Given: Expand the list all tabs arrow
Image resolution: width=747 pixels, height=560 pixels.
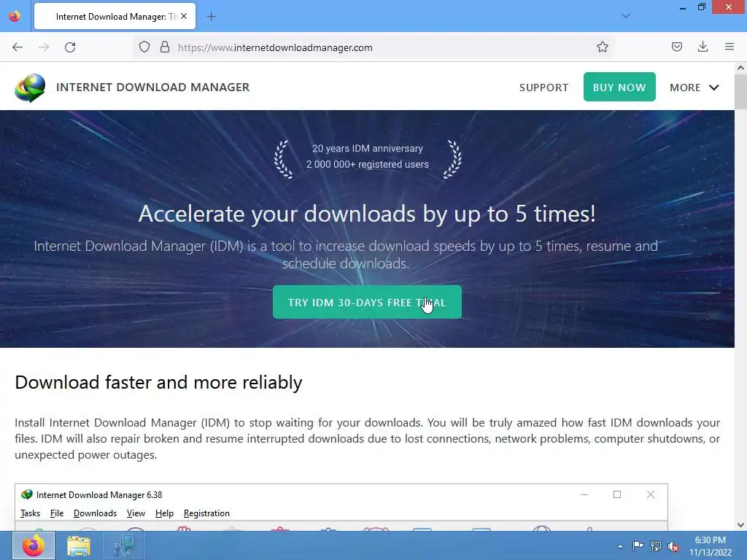Looking at the screenshot, I should pos(626,16).
